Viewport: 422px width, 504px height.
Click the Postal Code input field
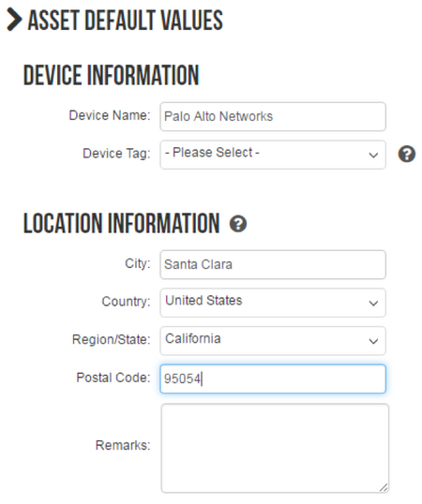point(273,378)
